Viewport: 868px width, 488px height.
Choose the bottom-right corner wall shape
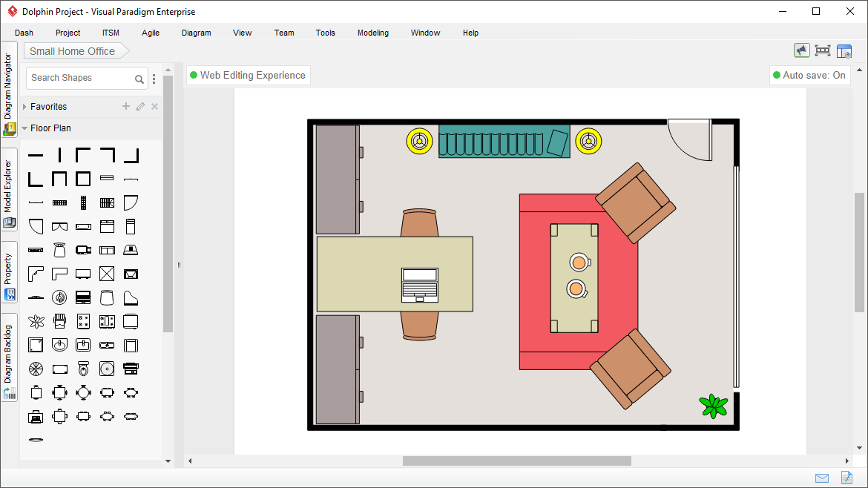tap(131, 156)
